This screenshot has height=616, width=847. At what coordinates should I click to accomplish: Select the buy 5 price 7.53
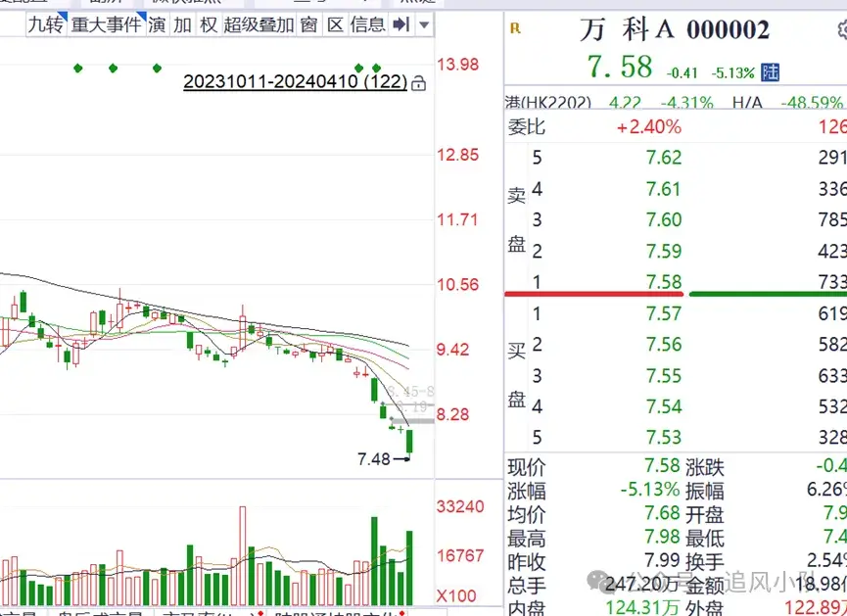click(664, 437)
